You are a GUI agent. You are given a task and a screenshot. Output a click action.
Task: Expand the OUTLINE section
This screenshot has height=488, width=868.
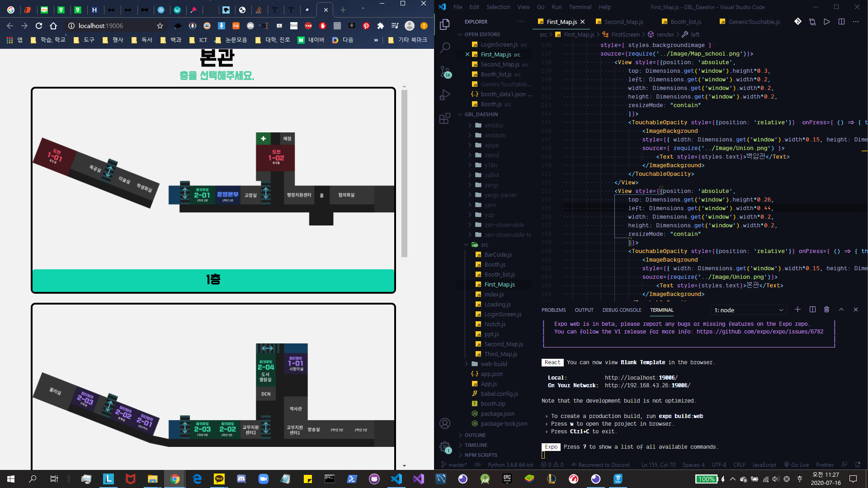tap(475, 435)
